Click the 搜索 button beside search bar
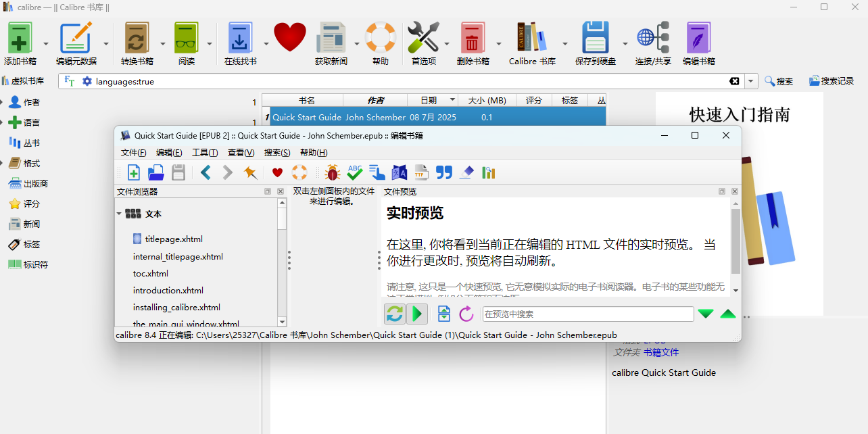 pyautogui.click(x=779, y=81)
